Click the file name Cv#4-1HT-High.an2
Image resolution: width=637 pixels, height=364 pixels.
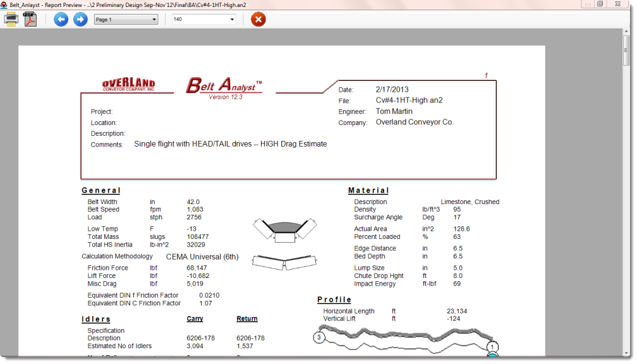click(409, 100)
